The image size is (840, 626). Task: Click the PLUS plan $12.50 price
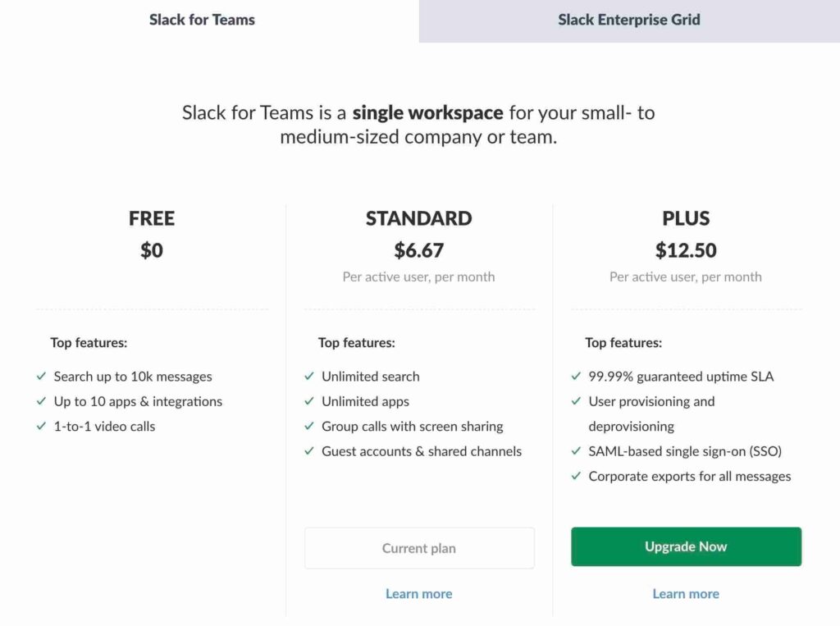click(x=686, y=250)
